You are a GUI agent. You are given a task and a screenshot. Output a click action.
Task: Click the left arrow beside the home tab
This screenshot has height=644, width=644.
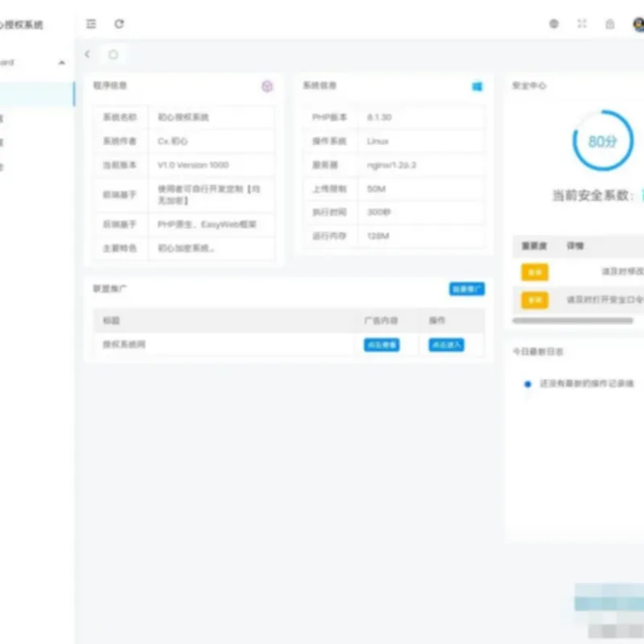pos(87,54)
